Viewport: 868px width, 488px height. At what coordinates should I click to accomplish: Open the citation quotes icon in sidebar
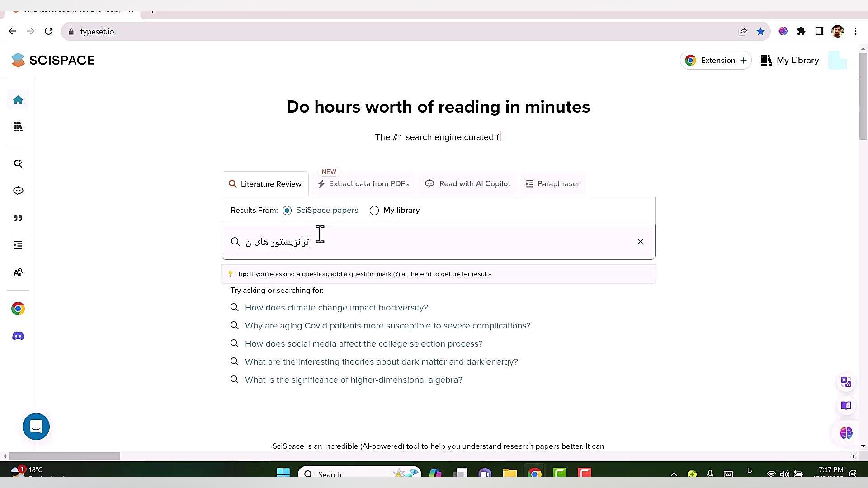(18, 218)
